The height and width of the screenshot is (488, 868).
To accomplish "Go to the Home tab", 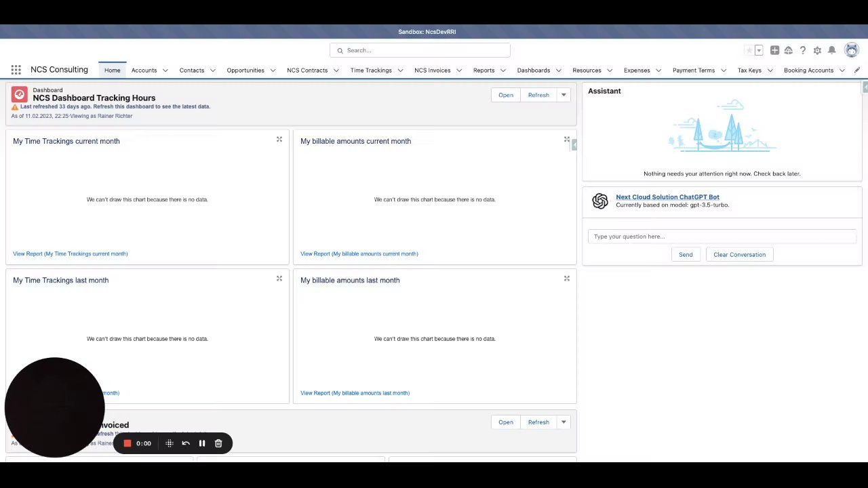I will (x=113, y=70).
